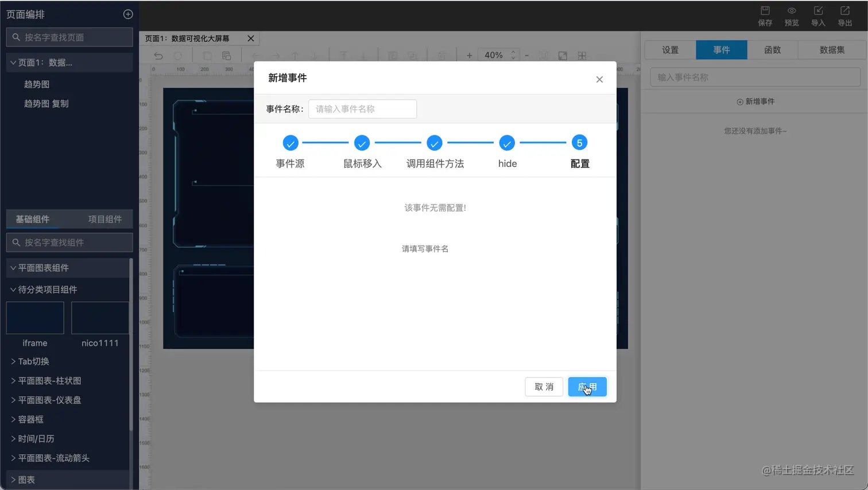Switch to the 数据集 tab
Screen dimensions: 868x490
(832, 50)
